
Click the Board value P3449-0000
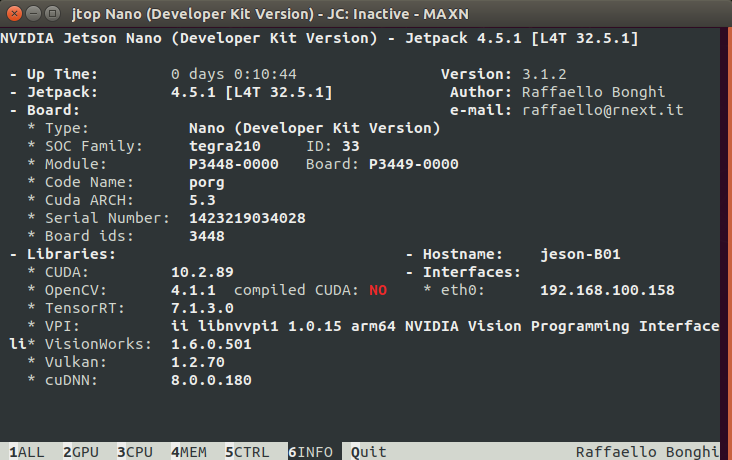[x=414, y=164]
